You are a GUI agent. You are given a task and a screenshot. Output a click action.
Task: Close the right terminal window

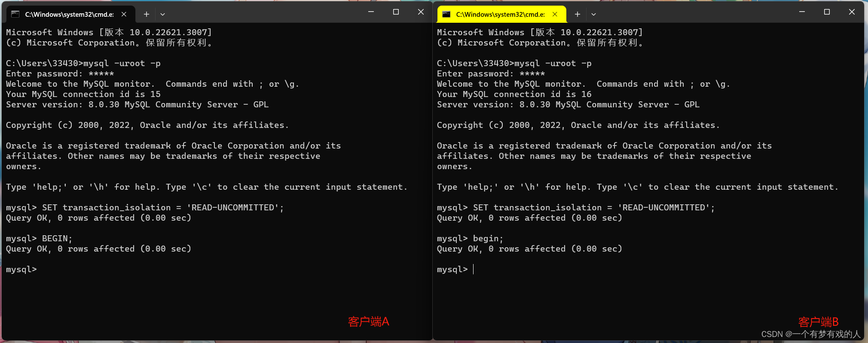(852, 12)
